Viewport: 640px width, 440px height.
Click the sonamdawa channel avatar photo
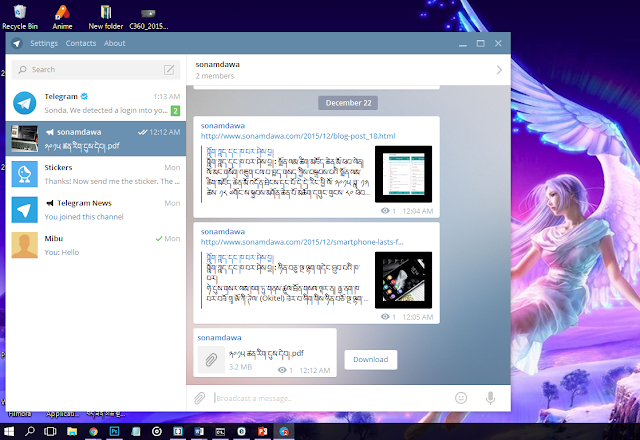point(24,139)
